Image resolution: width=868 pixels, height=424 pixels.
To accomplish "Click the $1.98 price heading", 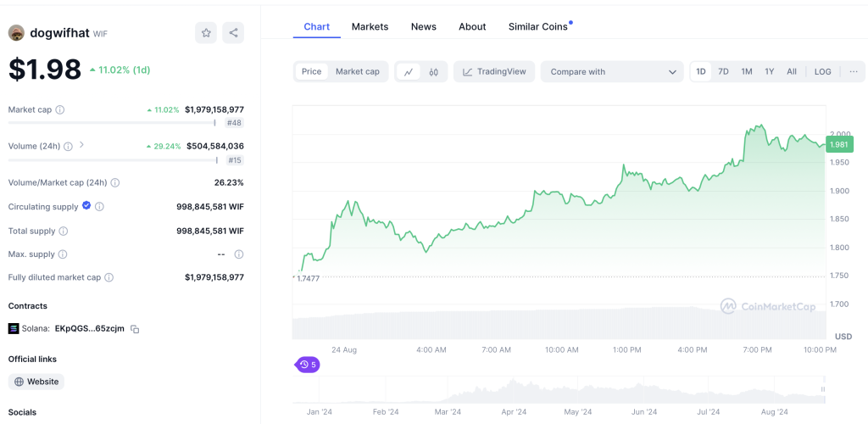I will (x=45, y=70).
